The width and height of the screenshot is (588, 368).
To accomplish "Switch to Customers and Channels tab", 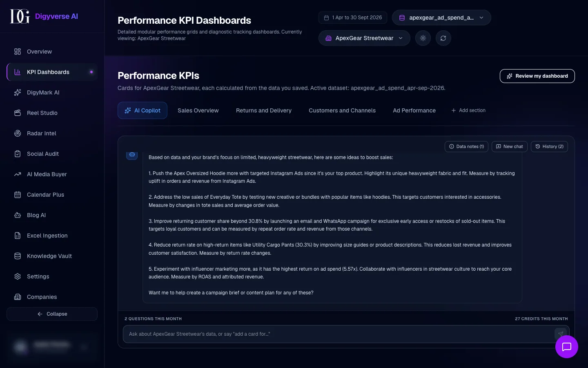I will point(342,110).
